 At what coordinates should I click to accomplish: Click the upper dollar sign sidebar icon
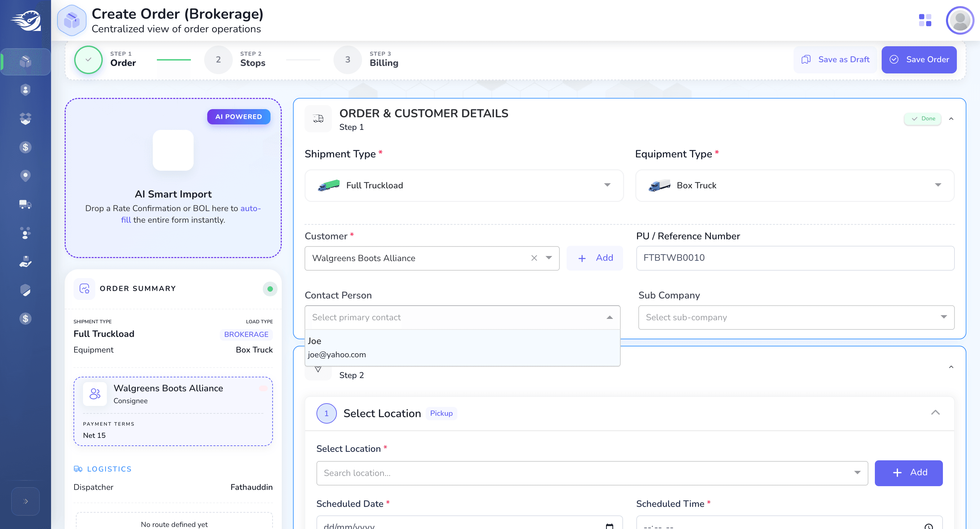pos(26,147)
